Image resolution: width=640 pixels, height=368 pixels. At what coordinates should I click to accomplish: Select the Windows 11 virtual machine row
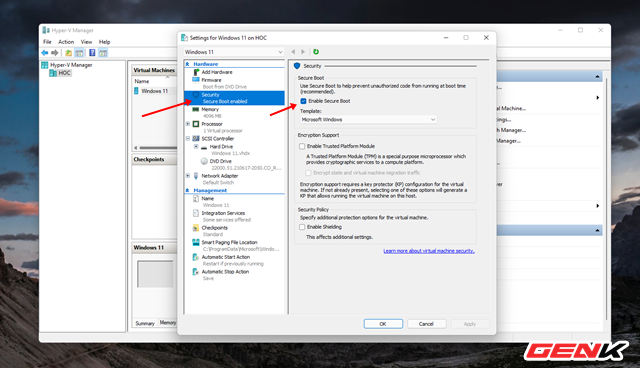click(154, 91)
